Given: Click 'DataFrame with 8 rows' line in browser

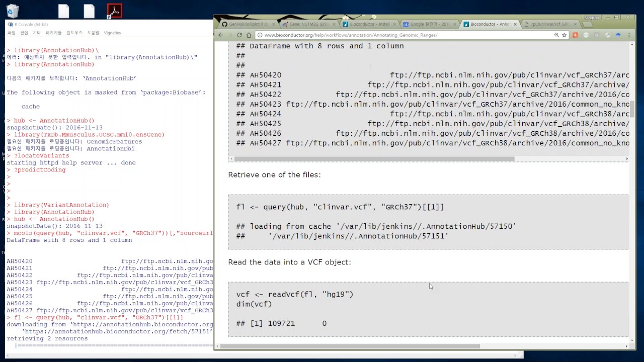Looking at the screenshot, I should point(320,46).
